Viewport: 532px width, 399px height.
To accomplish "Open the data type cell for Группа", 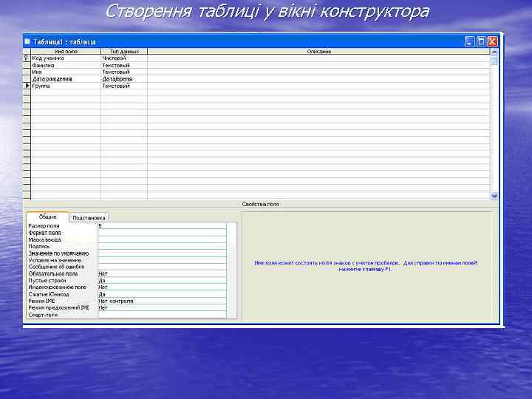I will tap(124, 86).
